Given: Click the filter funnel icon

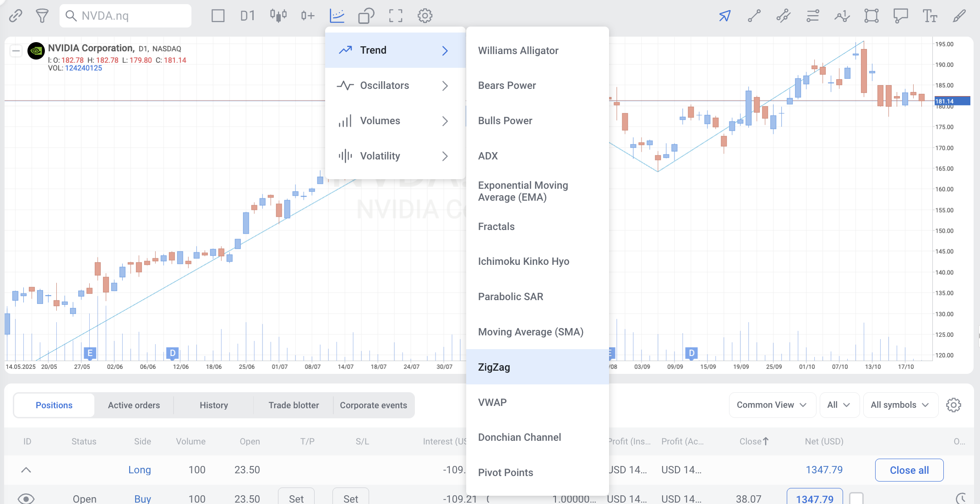Looking at the screenshot, I should tap(42, 16).
